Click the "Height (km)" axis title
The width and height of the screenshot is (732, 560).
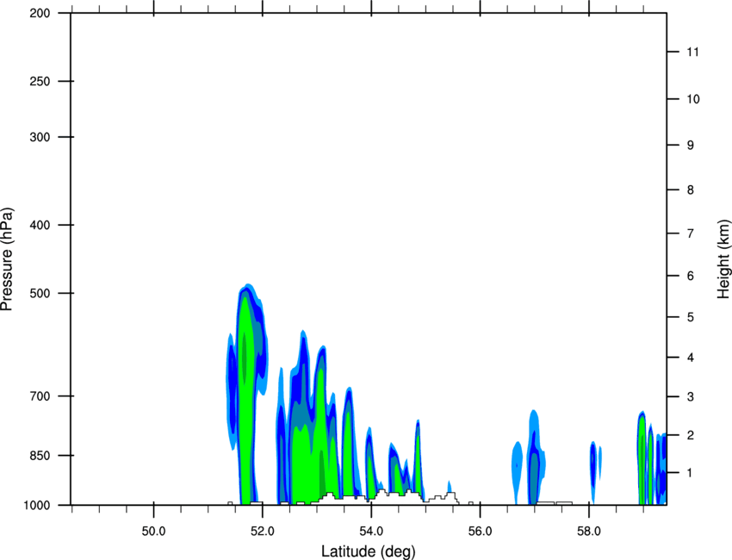724,258
